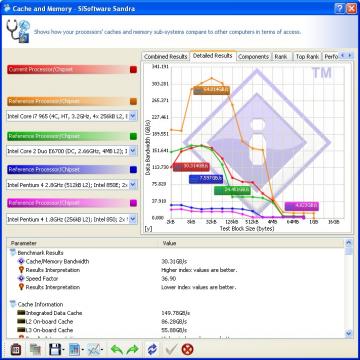Click the green back arrow
Viewport: 360px width, 360px height.
pos(117,349)
